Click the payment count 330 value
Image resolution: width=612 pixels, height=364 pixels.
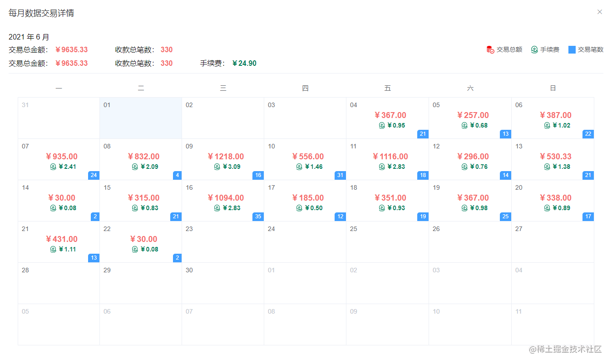[x=166, y=49]
